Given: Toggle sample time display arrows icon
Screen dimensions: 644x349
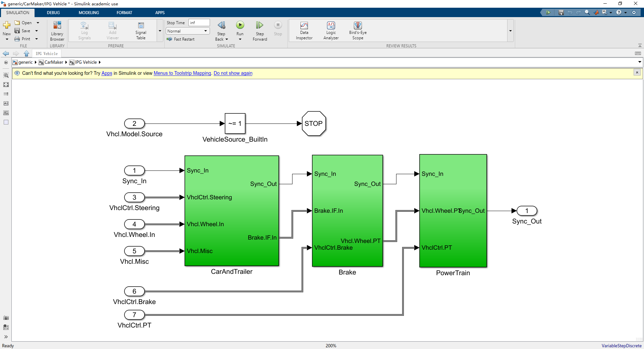Looking at the screenshot, I should (x=6, y=94).
